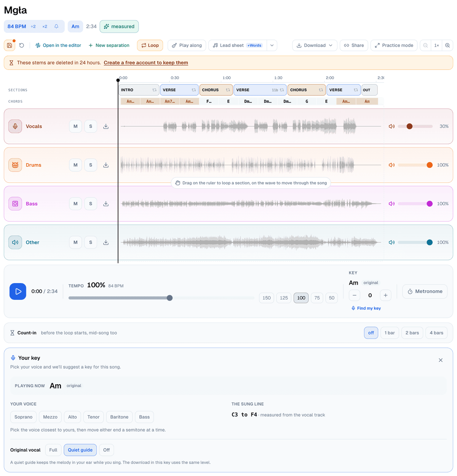The image size is (457, 476).
Task: Zoom in the timeline
Action: click(447, 45)
